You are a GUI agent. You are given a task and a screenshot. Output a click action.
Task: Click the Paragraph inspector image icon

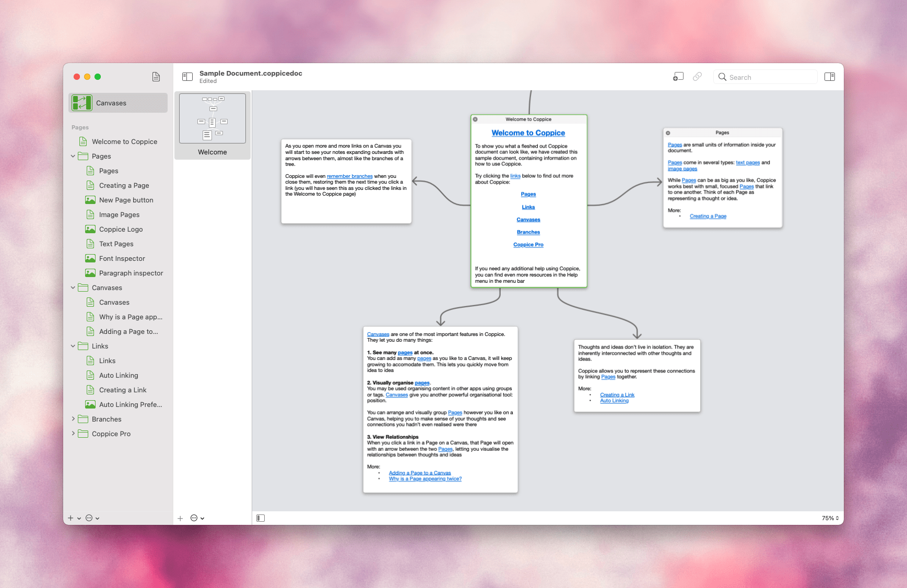[90, 273]
